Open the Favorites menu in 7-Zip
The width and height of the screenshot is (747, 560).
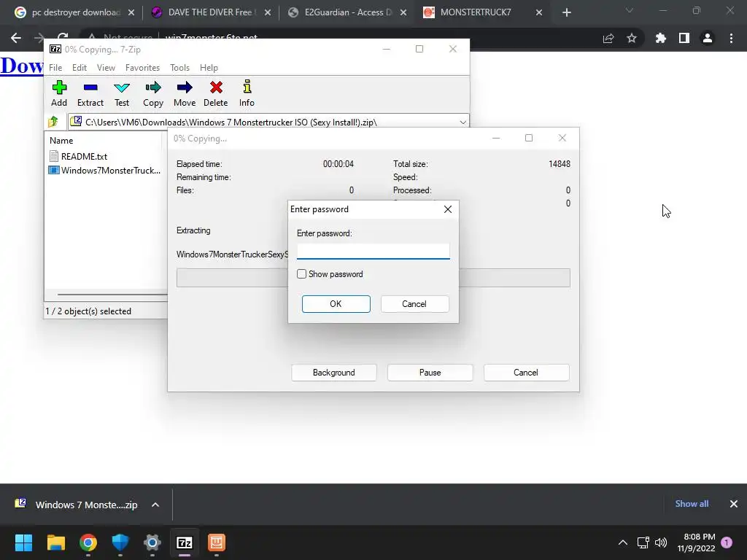pos(142,68)
